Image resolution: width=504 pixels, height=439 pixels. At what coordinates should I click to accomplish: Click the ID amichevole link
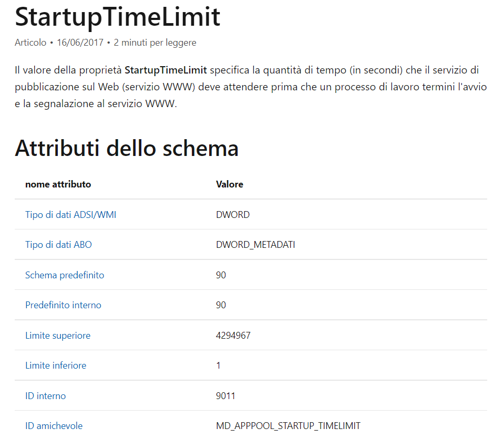[54, 426]
